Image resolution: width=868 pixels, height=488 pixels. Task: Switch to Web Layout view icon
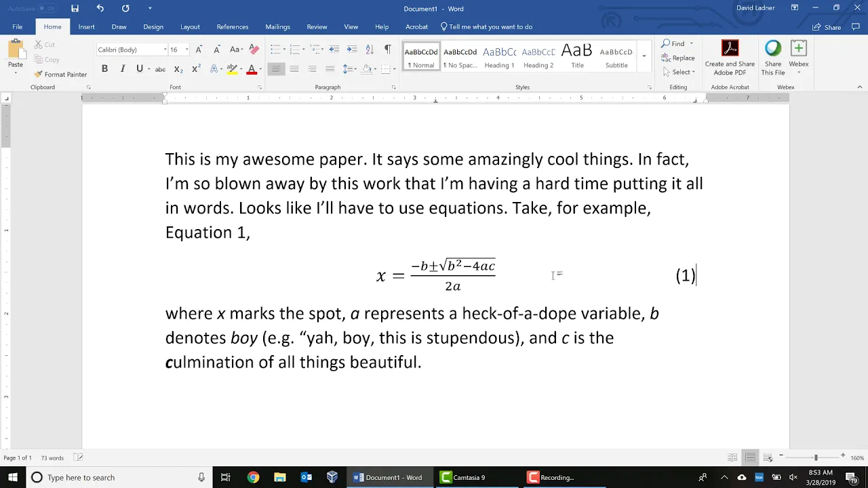click(x=768, y=457)
